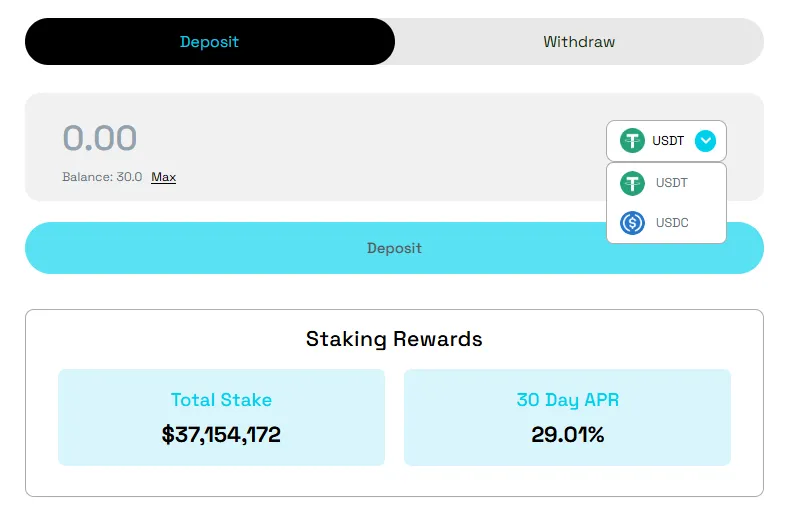This screenshot has width=795, height=524.
Task: Click the blue USDC coin icon
Action: (632, 222)
